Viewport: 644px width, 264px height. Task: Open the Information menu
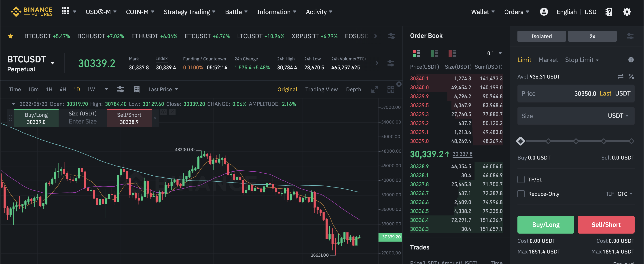277,12
